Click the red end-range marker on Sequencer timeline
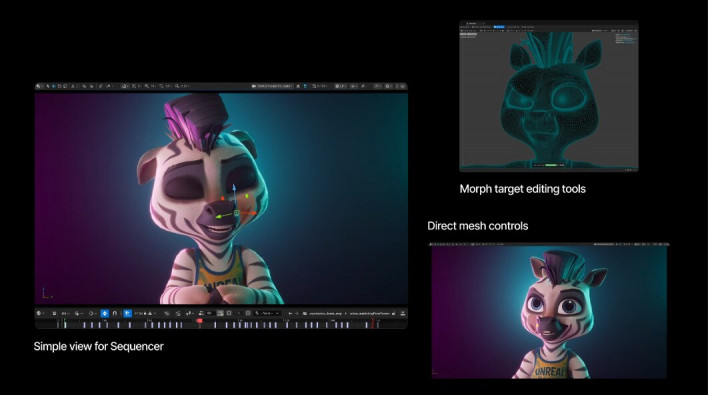The image size is (708, 395). pyautogui.click(x=373, y=324)
